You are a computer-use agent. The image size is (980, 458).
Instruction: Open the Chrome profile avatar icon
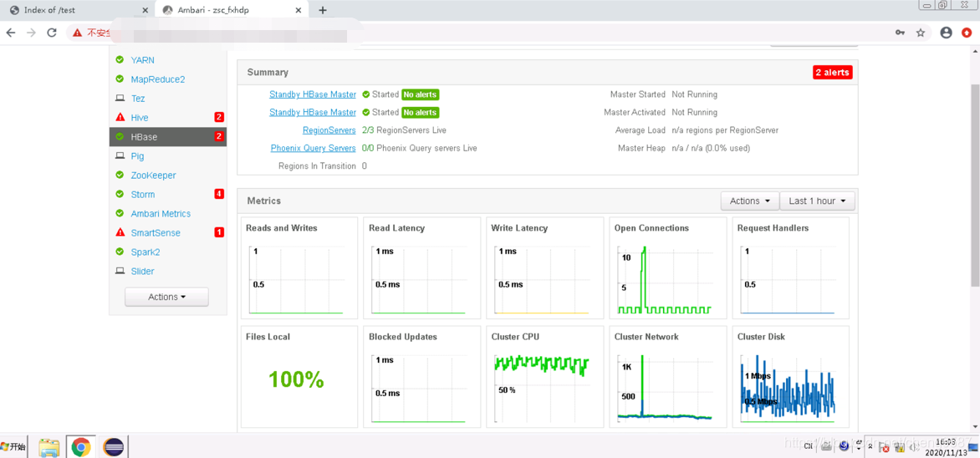click(947, 33)
